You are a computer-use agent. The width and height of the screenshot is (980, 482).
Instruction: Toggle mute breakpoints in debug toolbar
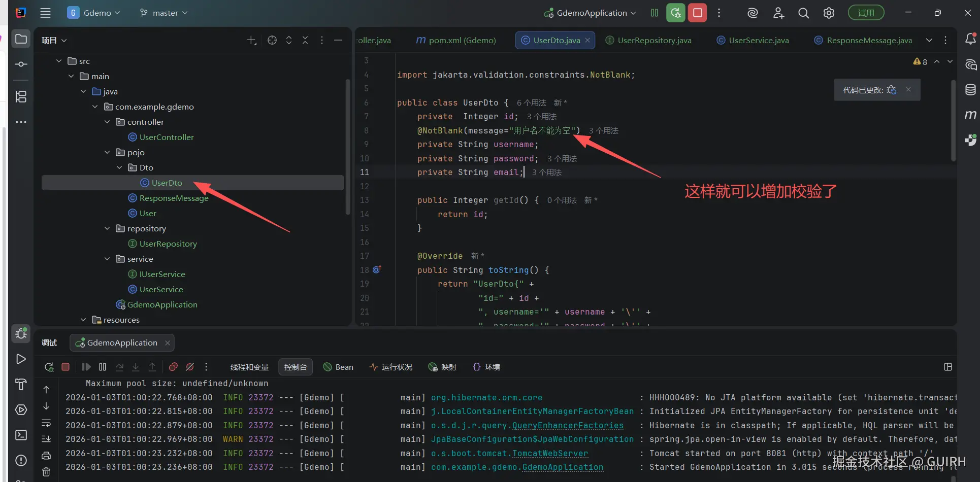pos(190,367)
